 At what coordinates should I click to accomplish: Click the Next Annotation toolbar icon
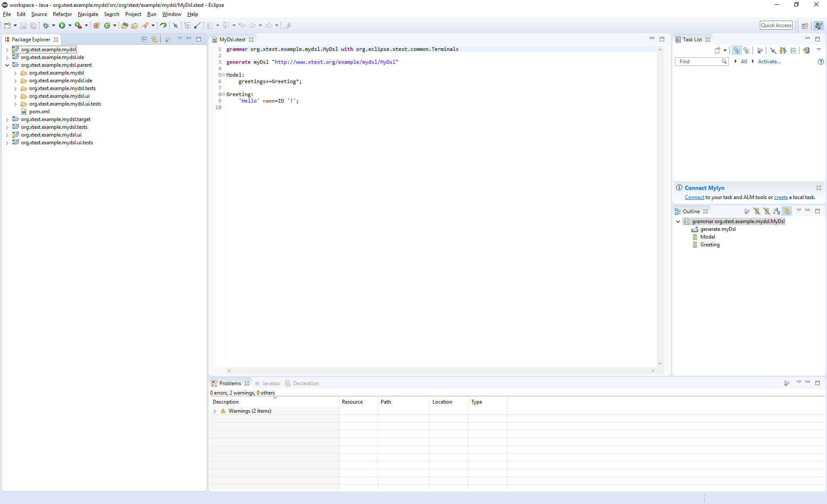point(209,25)
